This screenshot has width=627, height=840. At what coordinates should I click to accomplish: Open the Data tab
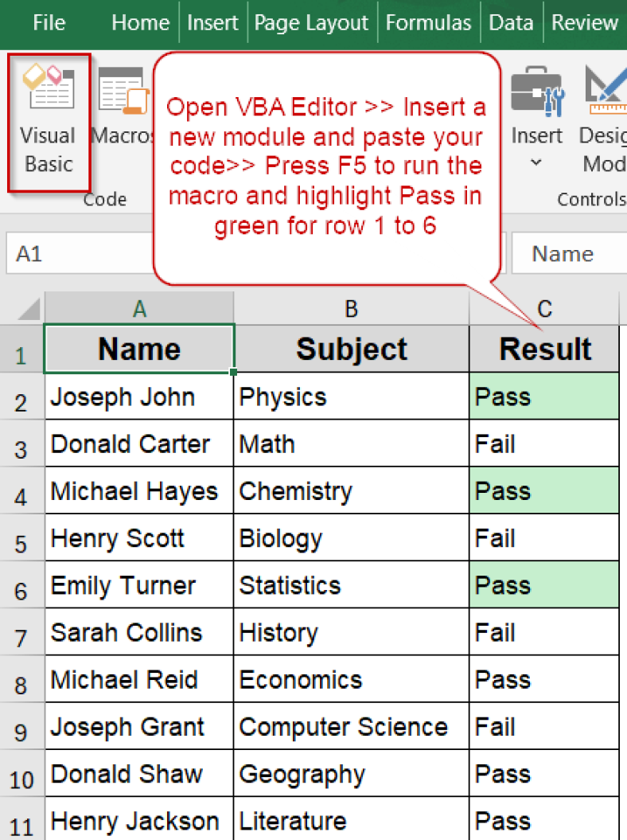pyautogui.click(x=511, y=23)
